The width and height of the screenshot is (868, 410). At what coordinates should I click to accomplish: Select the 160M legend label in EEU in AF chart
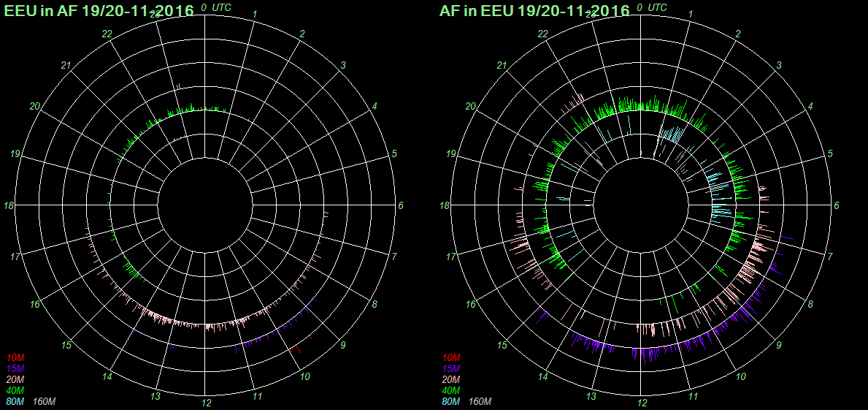(x=45, y=402)
